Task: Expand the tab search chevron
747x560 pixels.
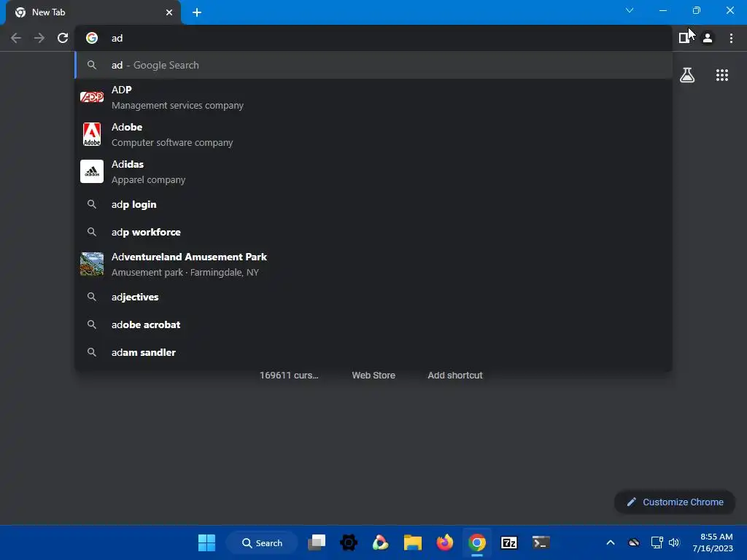Action: click(x=630, y=10)
